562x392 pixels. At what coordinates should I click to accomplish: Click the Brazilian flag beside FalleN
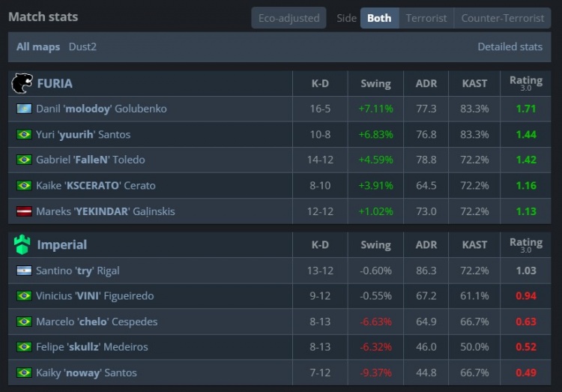tap(24, 160)
